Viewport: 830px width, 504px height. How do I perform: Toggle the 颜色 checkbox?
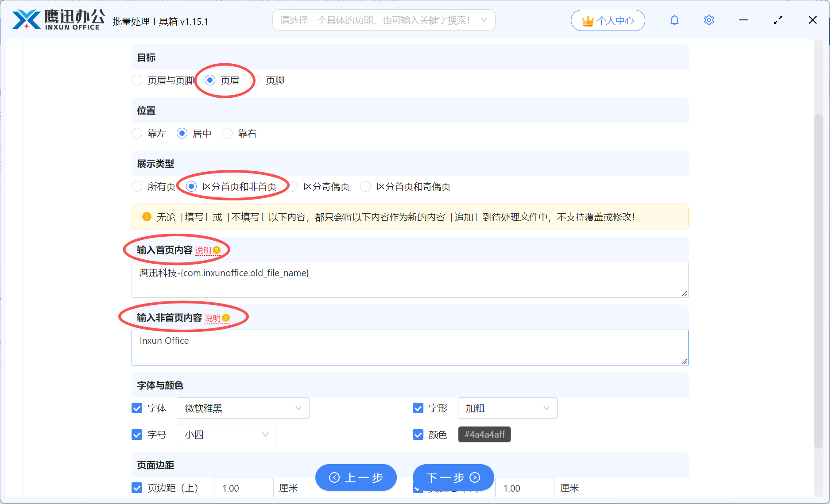[x=418, y=435]
